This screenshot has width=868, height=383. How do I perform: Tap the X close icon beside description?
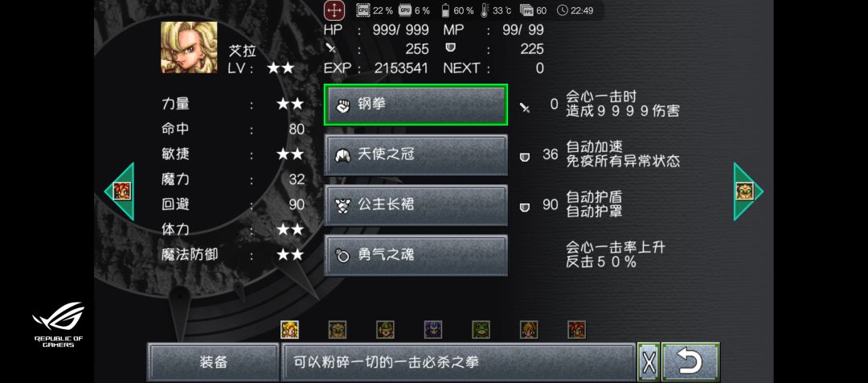click(649, 362)
